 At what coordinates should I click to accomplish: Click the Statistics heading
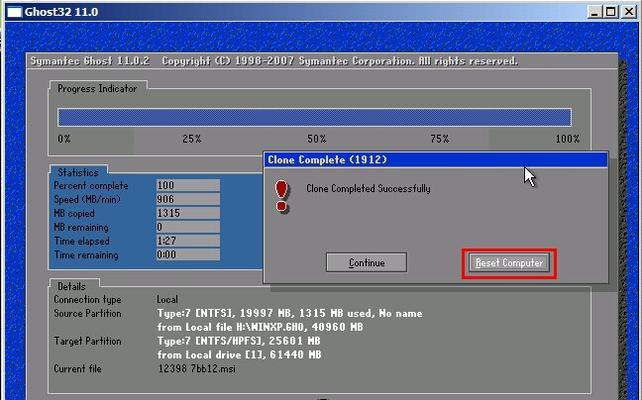click(x=78, y=172)
